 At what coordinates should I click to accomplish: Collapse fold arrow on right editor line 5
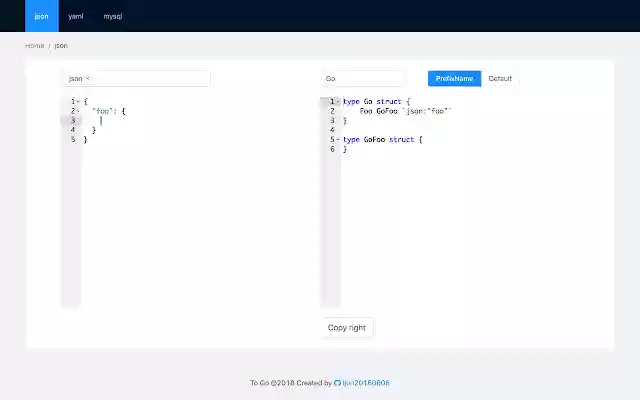[x=338, y=140]
